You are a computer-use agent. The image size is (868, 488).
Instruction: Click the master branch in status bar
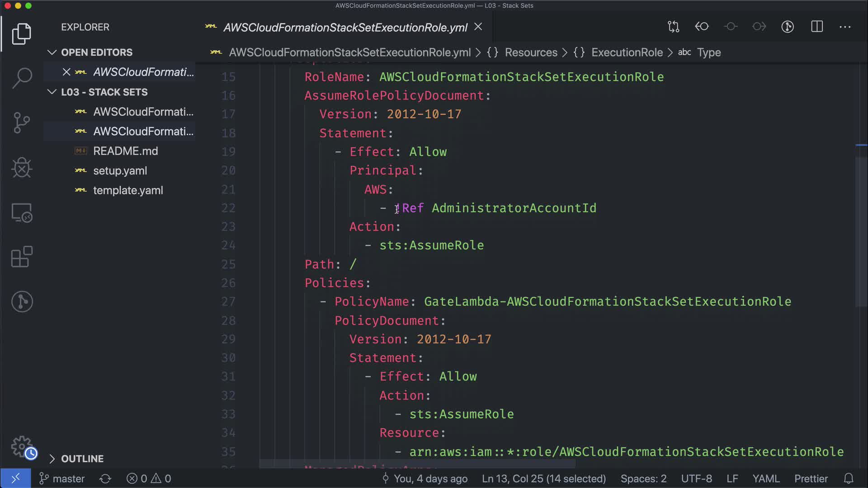tap(62, 479)
